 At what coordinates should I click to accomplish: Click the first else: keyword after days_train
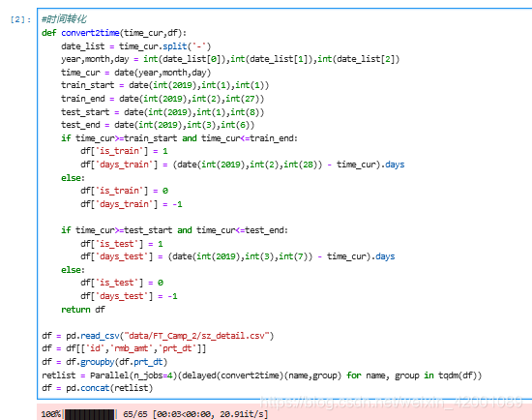point(73,178)
